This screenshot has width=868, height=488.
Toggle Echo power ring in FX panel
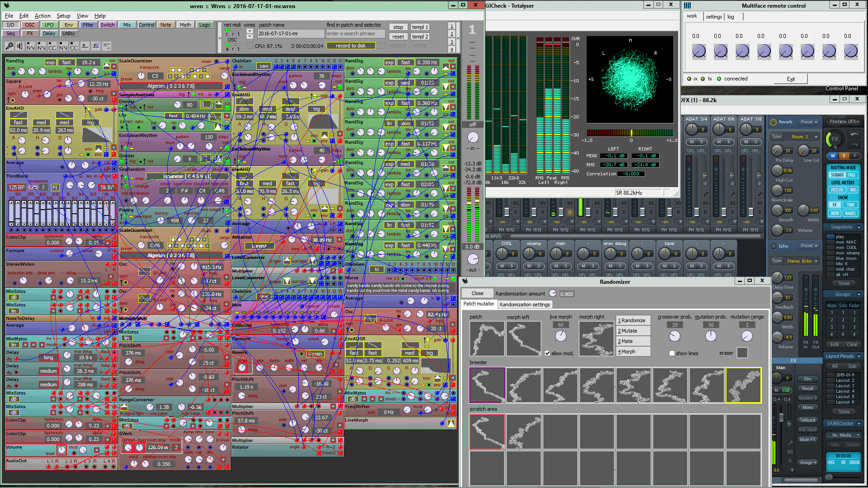point(774,246)
